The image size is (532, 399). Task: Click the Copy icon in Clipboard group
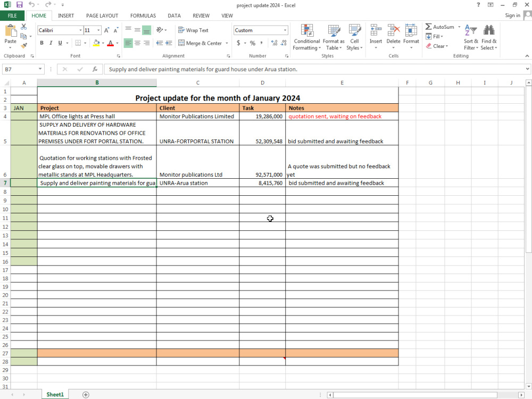pos(23,36)
